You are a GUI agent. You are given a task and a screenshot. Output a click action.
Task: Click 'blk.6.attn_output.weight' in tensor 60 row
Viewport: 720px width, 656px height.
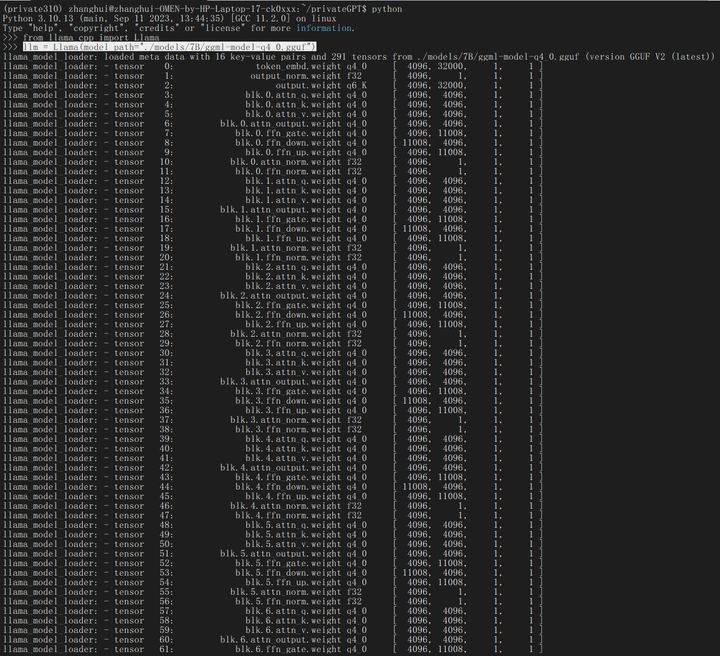tap(281, 640)
